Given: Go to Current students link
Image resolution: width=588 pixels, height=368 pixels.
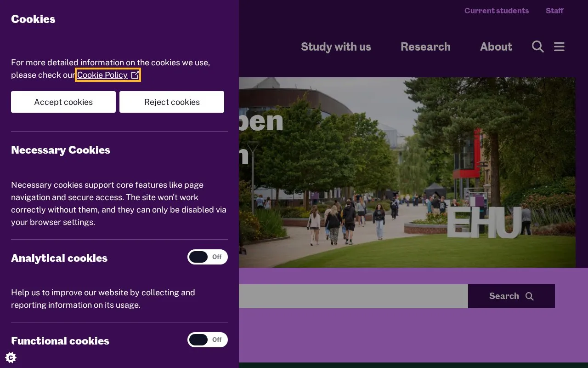Looking at the screenshot, I should tap(497, 11).
